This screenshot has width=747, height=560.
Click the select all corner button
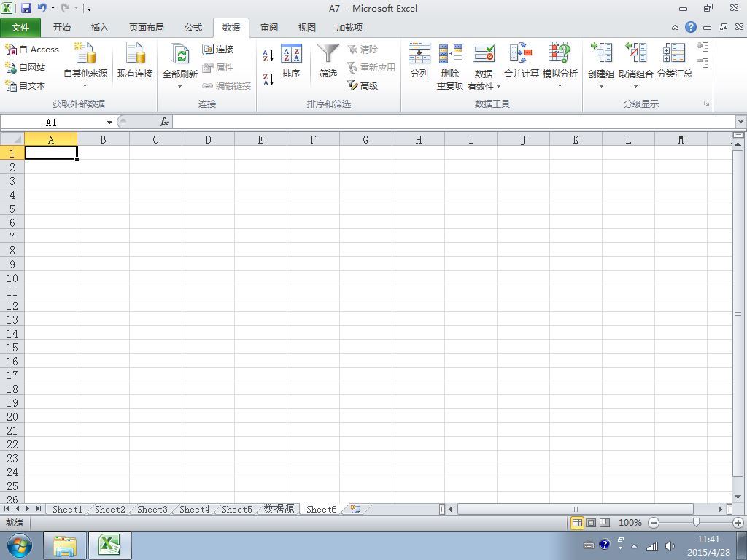(12, 139)
